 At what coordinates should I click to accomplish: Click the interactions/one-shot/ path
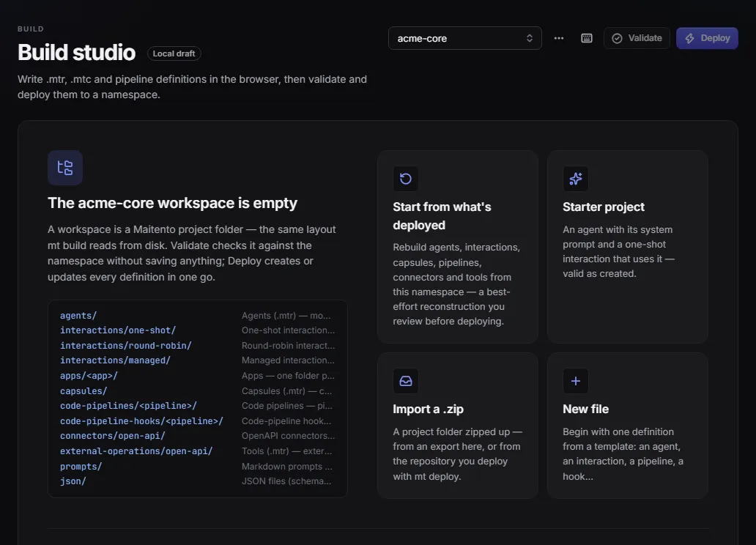click(118, 330)
